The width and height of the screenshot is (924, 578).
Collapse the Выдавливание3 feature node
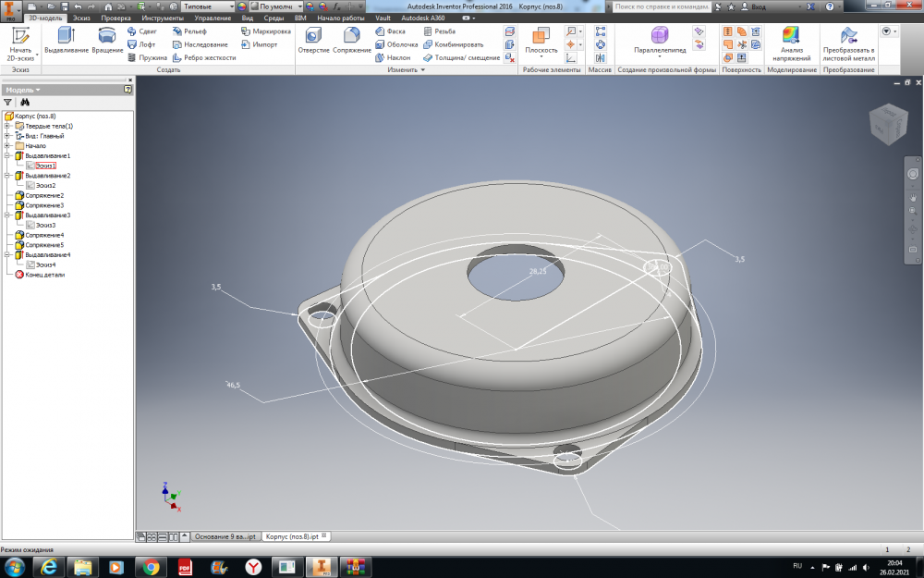(7, 215)
